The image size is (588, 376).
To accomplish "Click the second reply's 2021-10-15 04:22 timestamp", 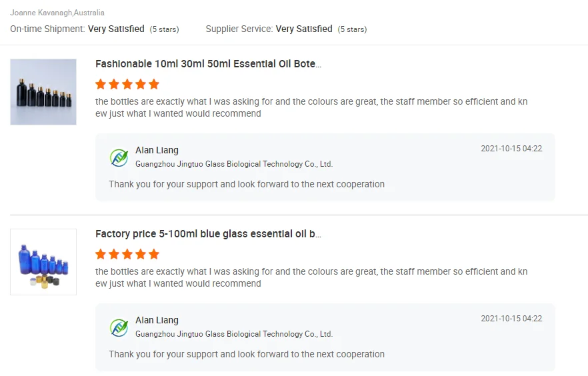I will tap(511, 319).
